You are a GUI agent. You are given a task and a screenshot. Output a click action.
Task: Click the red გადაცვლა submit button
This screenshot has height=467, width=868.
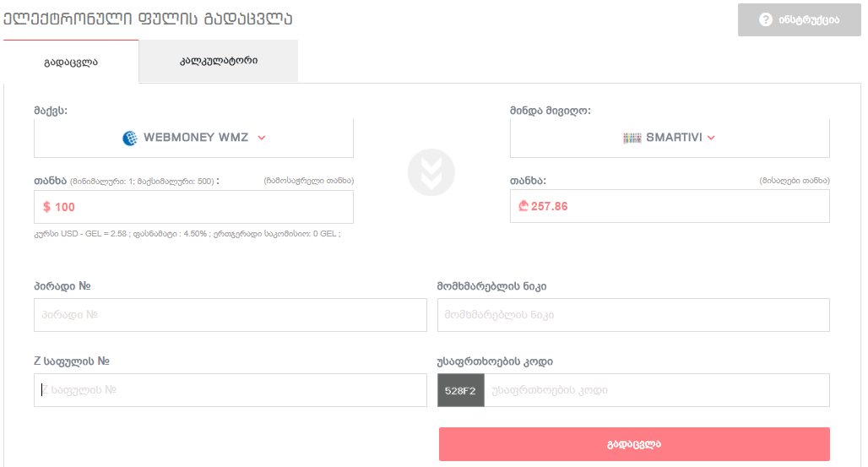pos(634,444)
